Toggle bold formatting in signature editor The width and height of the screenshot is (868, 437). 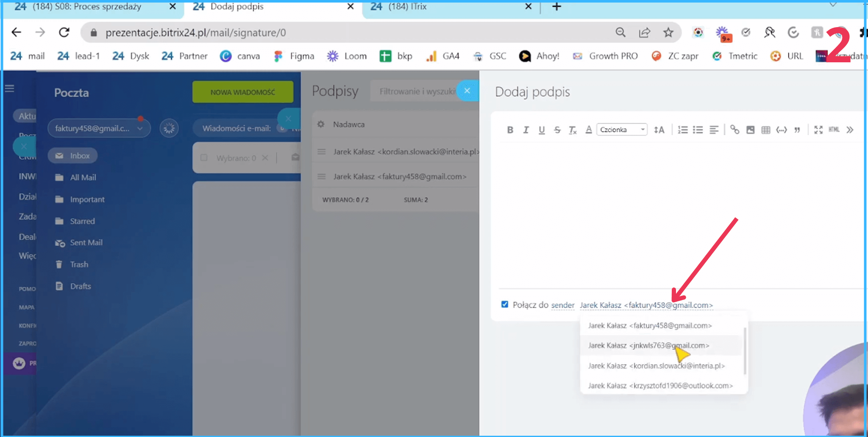tap(510, 130)
